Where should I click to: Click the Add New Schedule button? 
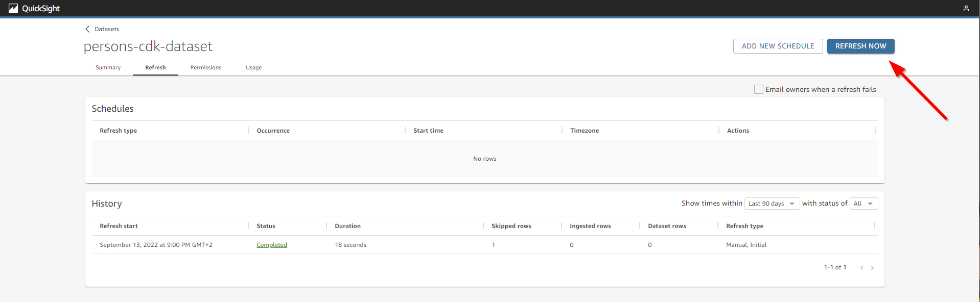778,46
